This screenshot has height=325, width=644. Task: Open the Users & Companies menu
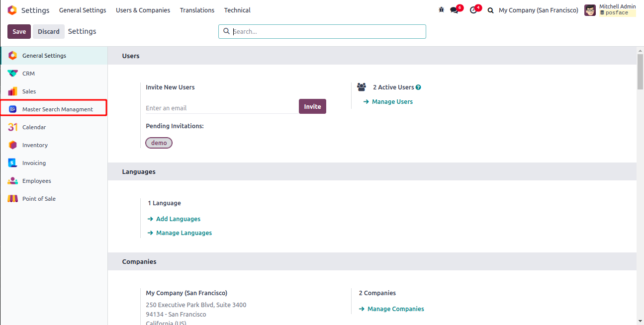[143, 10]
